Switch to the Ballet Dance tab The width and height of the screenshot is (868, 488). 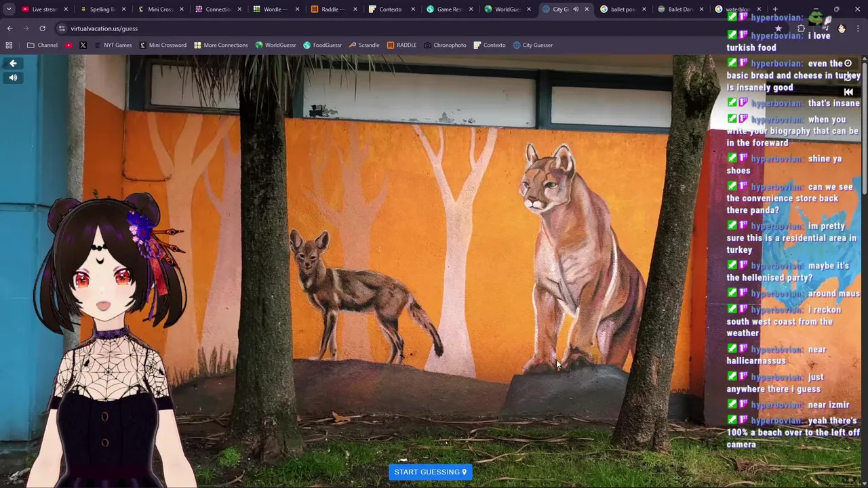[679, 9]
